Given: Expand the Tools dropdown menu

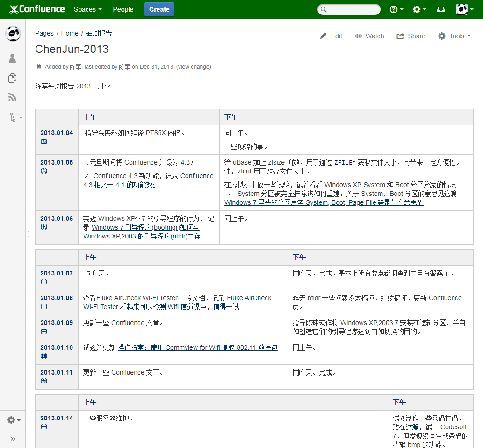Looking at the screenshot, I should point(454,36).
